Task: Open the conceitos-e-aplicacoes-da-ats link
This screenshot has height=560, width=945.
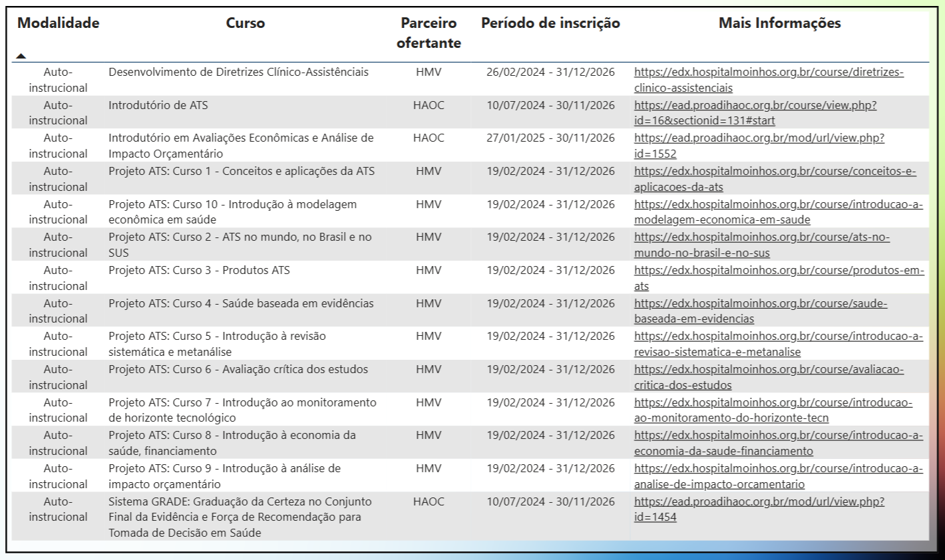Action: 775,179
